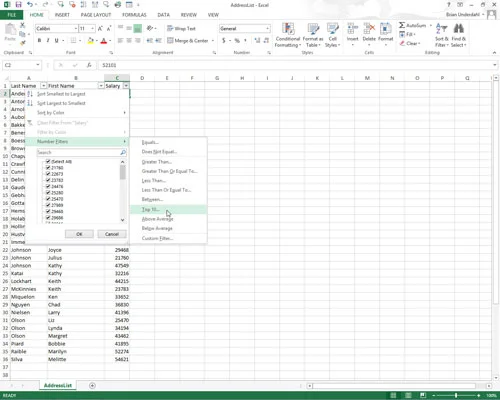Toggle bold formatting in the ribbon
The height and width of the screenshot is (400, 500).
[39, 40]
